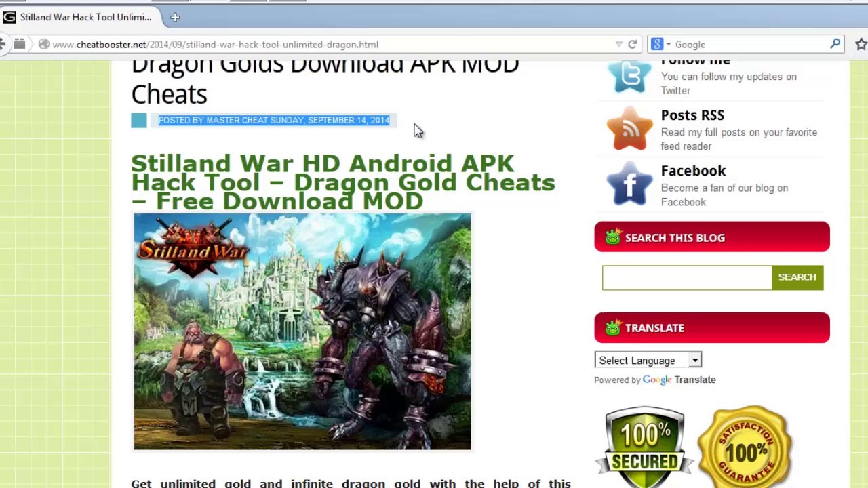Click the cheatbooster.net URL address field
The height and width of the screenshot is (488, 868).
click(325, 45)
